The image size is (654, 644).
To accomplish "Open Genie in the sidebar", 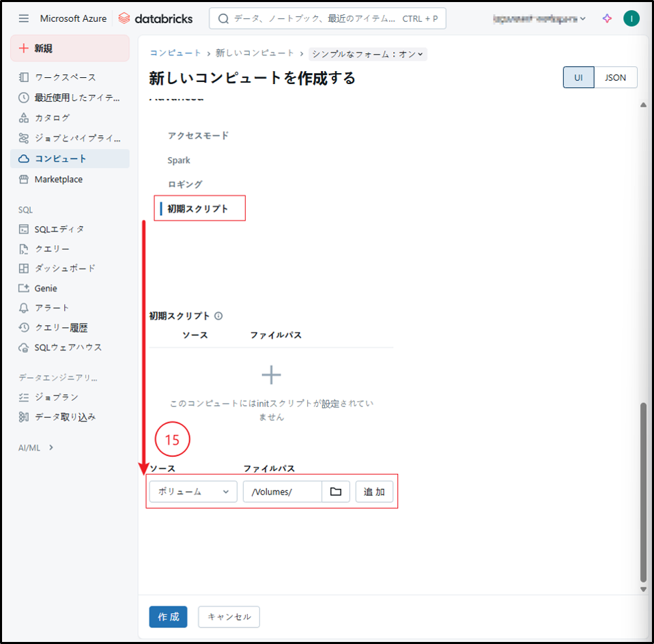I will click(46, 288).
